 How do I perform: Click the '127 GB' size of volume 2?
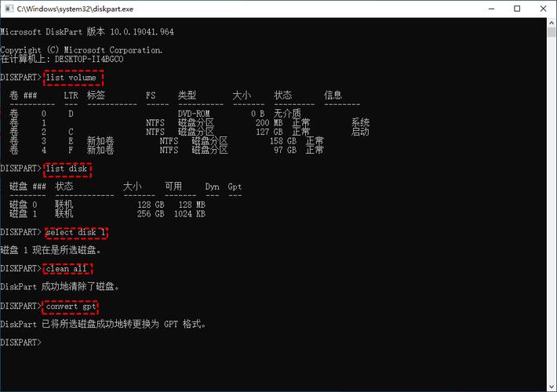pyautogui.click(x=269, y=132)
